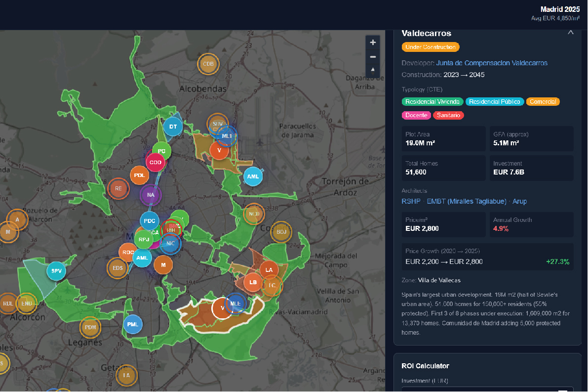The width and height of the screenshot is (588, 392).
Task: Zoom out on the map
Action: (x=373, y=56)
